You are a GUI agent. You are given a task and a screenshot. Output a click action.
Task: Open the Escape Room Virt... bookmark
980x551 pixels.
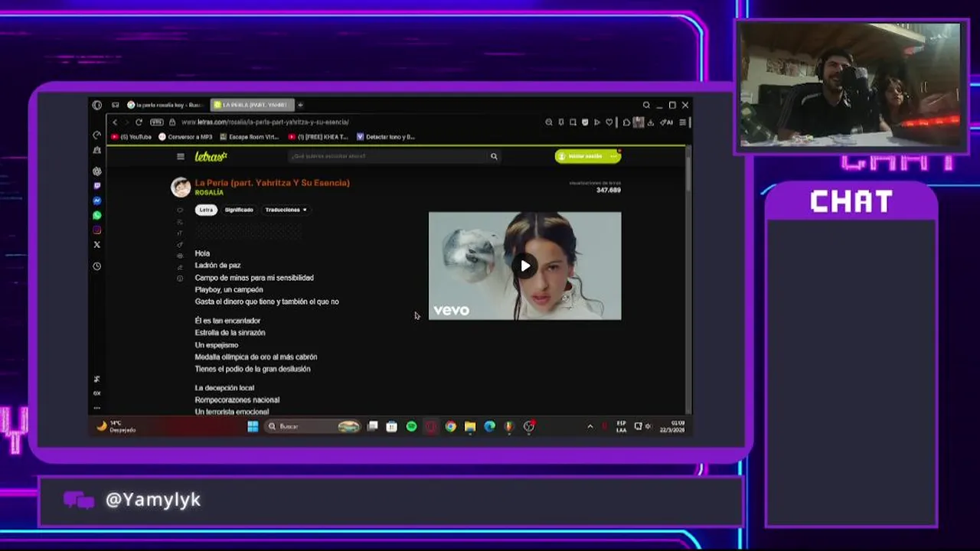pyautogui.click(x=250, y=137)
